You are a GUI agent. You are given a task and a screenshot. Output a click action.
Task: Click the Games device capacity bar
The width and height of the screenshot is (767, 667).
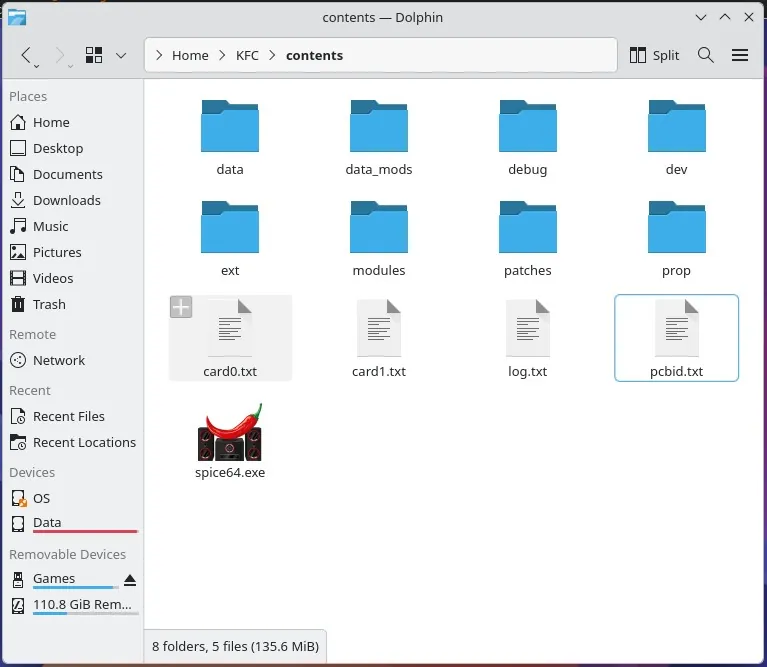click(75, 588)
